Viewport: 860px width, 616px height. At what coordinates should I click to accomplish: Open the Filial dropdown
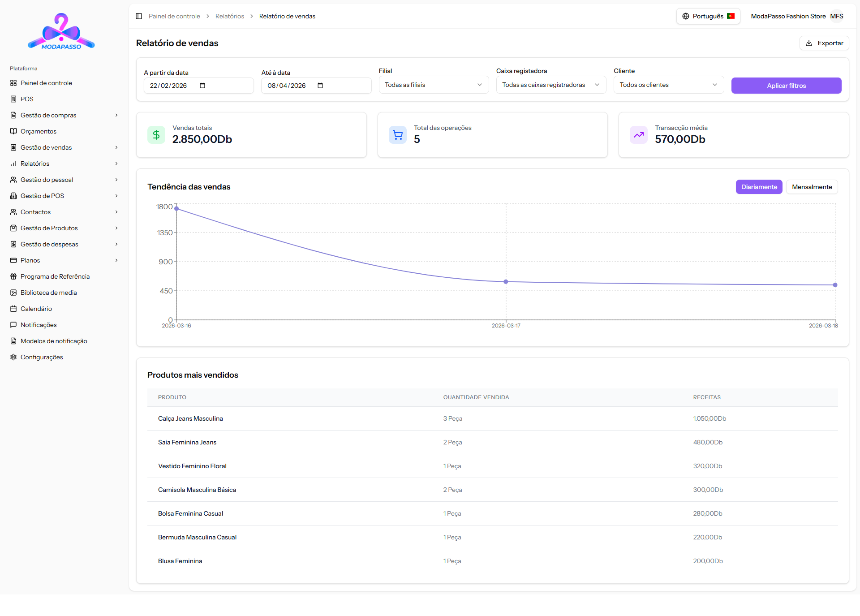[433, 85]
